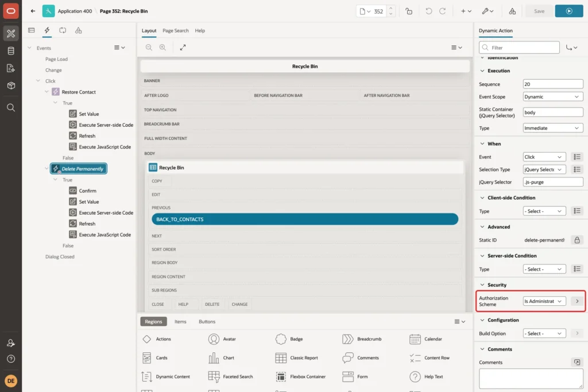
Task: Switch to the Layout tab
Action: [149, 31]
